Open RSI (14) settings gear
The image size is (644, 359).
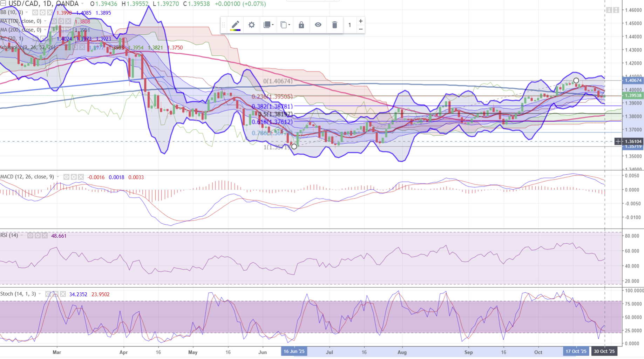(x=38, y=236)
